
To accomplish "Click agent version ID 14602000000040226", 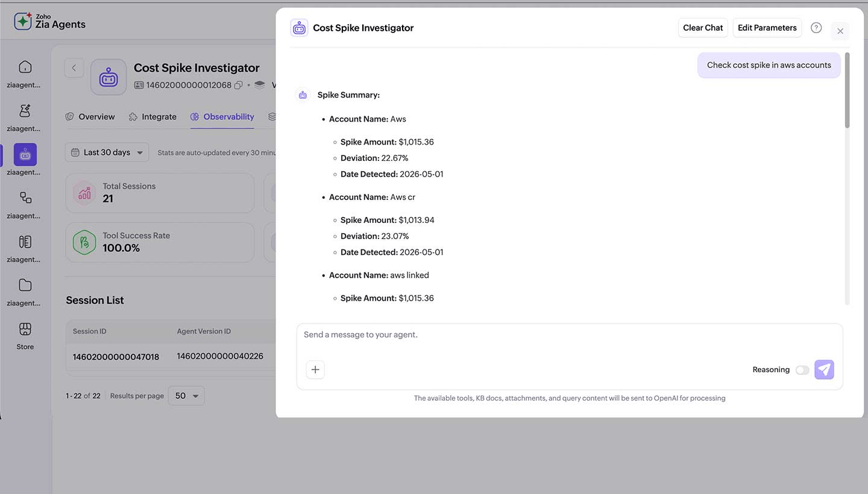I will 220,356.
